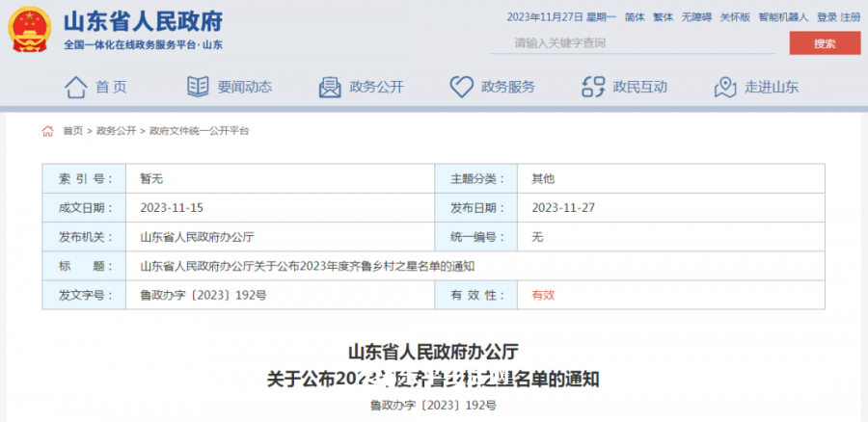868x422 pixels.
Task: Click the 政务服务 heart icon
Action: pos(461,87)
